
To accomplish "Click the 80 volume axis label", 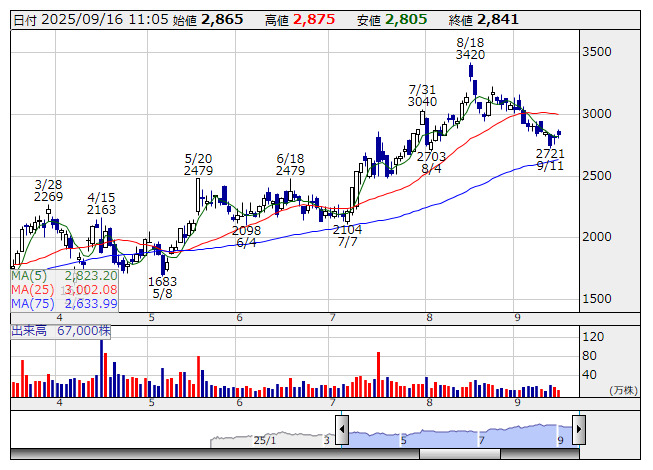I will pyautogui.click(x=590, y=356).
